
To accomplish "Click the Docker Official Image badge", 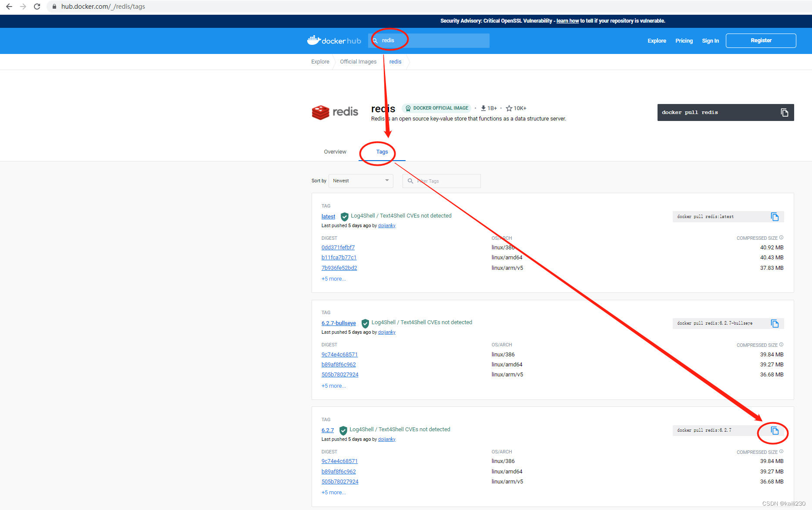I will [x=437, y=108].
